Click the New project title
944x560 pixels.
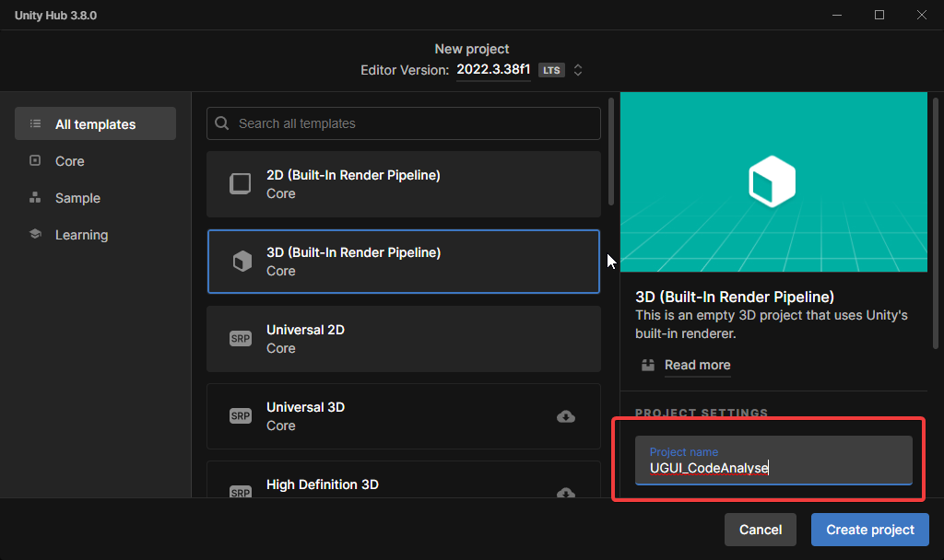(472, 49)
